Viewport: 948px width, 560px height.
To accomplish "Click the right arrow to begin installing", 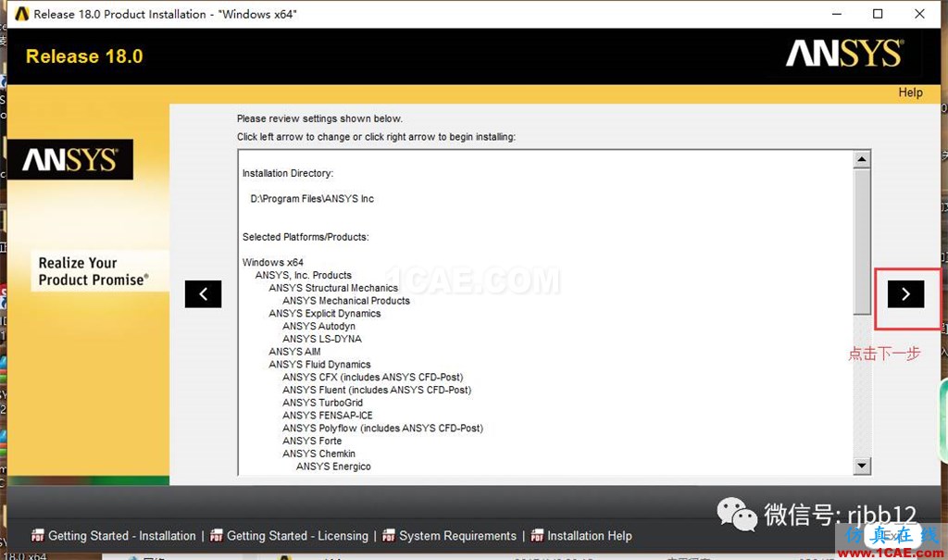I will [x=905, y=294].
